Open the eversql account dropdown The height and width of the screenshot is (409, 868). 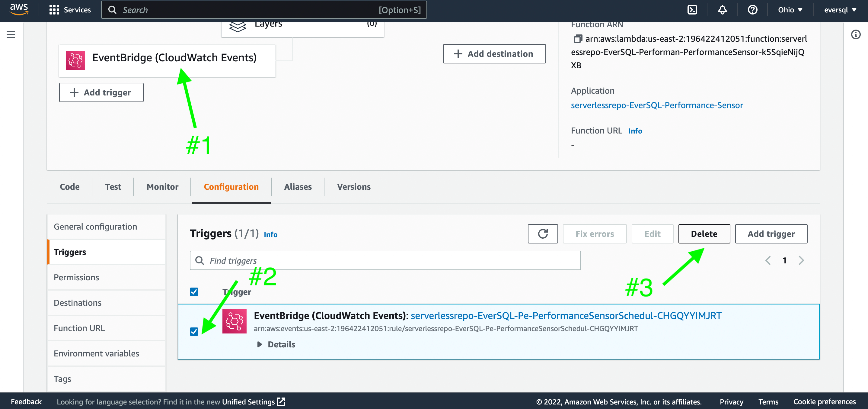(x=840, y=10)
